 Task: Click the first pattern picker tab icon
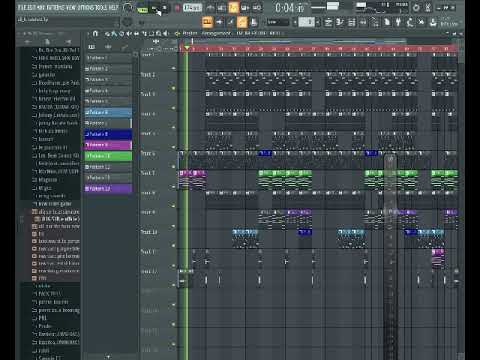[x=92, y=47]
